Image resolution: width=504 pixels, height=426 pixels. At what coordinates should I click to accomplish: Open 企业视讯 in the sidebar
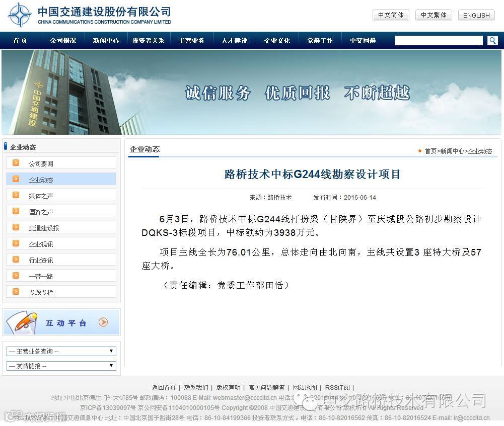61,243
